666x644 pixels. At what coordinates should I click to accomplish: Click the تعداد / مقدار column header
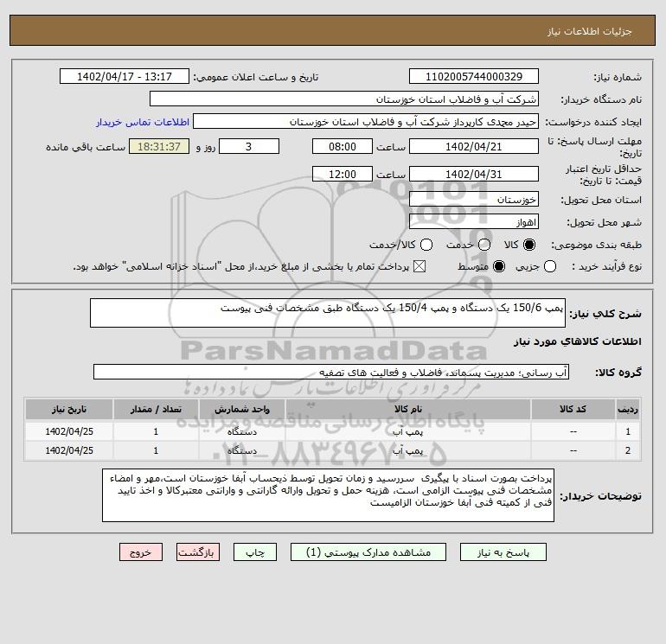pyautogui.click(x=156, y=409)
